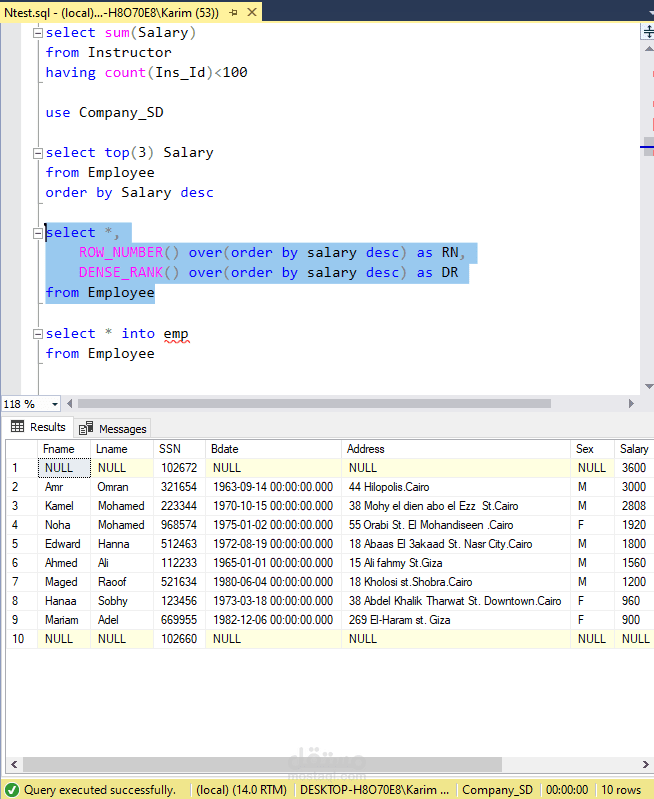Viewport: 654px width, 799px height.
Task: Click the cell 'Amr' in Fname
Action: click(x=64, y=487)
